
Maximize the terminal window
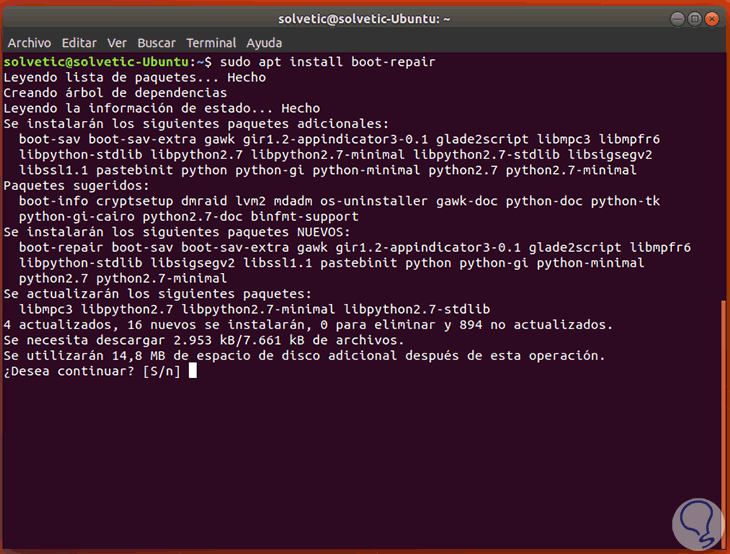click(695, 19)
